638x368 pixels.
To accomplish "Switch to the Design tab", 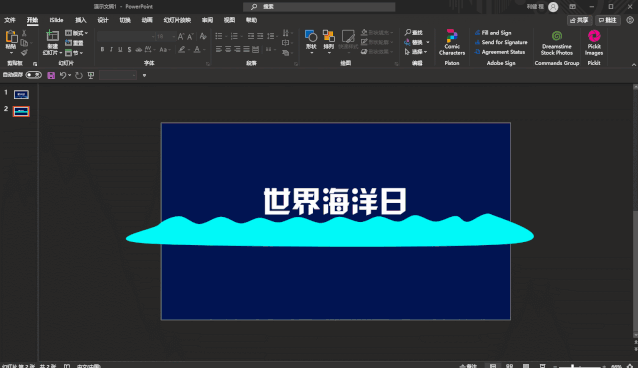I will [x=103, y=20].
